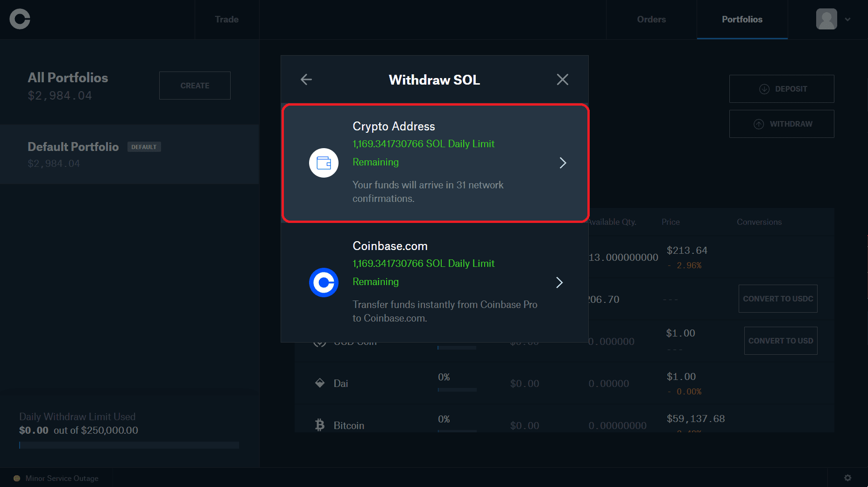This screenshot has height=487, width=868.
Task: Click the daily withdraw limit progress bar
Action: (x=129, y=445)
